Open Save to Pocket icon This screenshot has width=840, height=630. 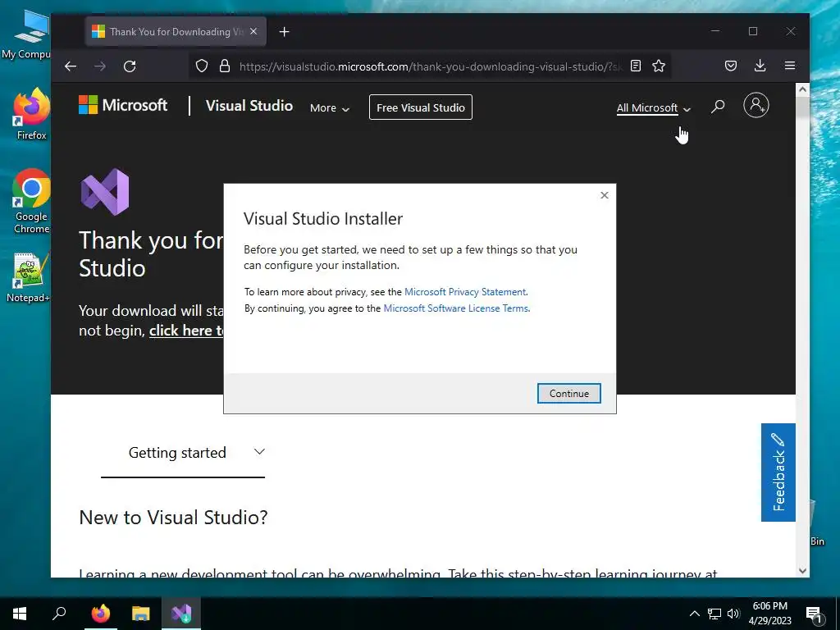[731, 66]
